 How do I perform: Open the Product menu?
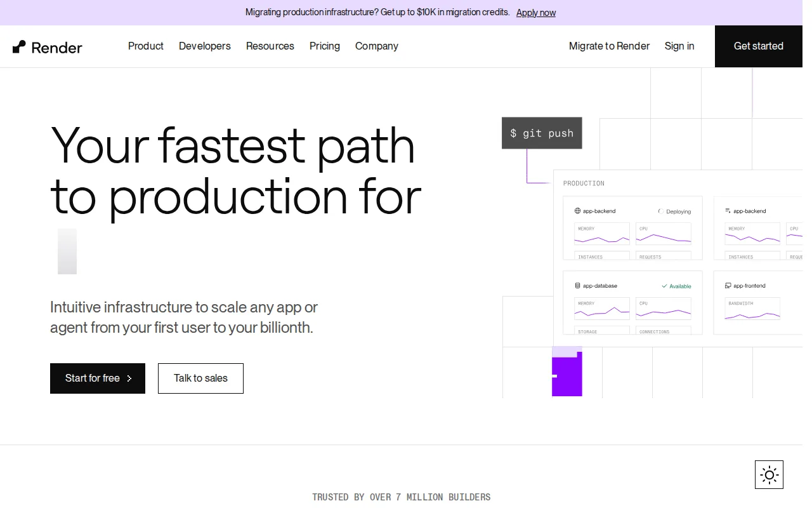tap(146, 46)
